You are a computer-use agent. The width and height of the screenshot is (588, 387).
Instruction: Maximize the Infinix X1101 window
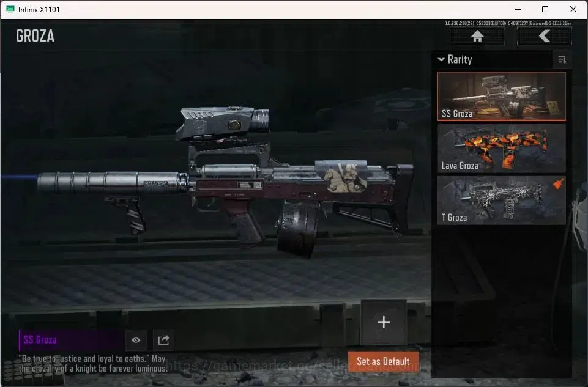click(x=545, y=9)
